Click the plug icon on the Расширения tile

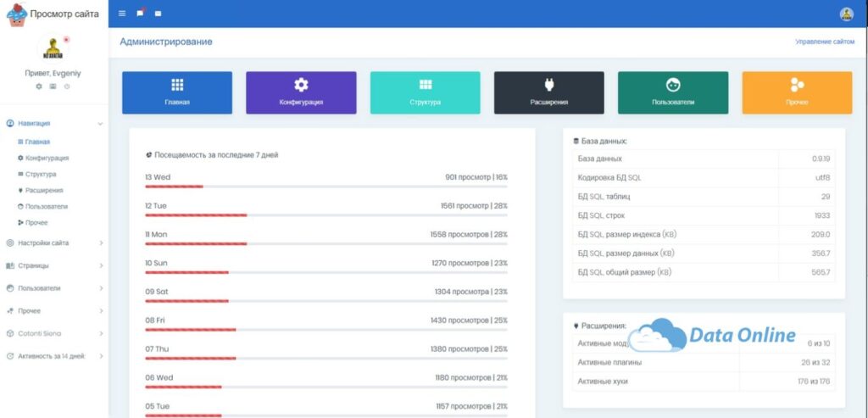(549, 85)
